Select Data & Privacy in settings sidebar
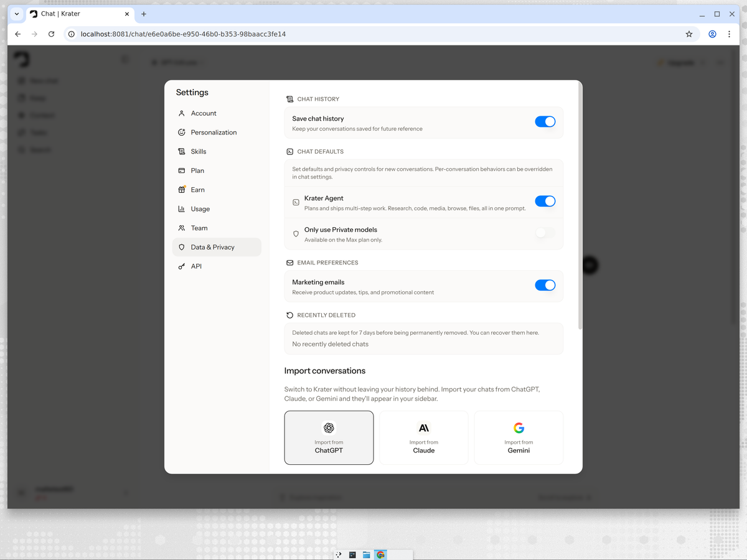This screenshot has width=747, height=560. 217,247
